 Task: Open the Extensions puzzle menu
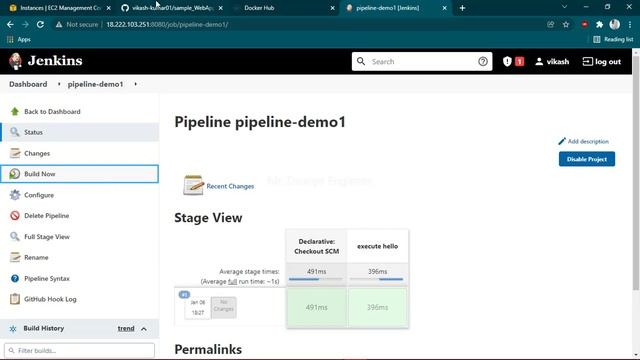point(599,24)
